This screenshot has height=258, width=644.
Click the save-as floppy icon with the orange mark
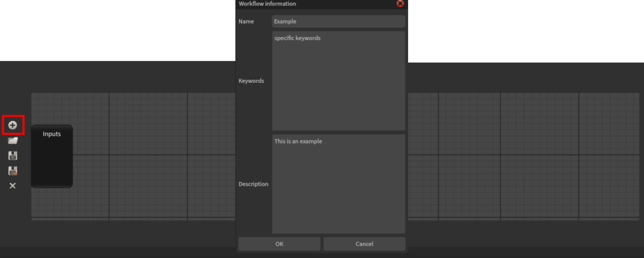(x=13, y=171)
